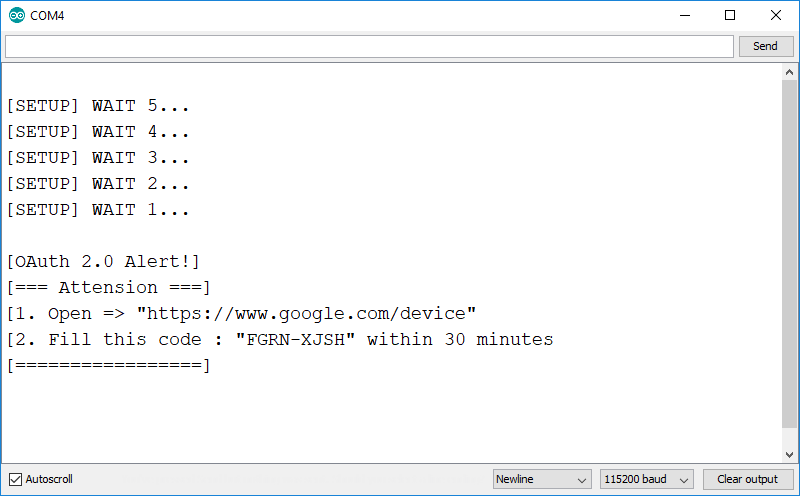Viewport: 800px width, 496px height.
Task: Open the Newline line-ending dropdown
Action: tap(542, 479)
